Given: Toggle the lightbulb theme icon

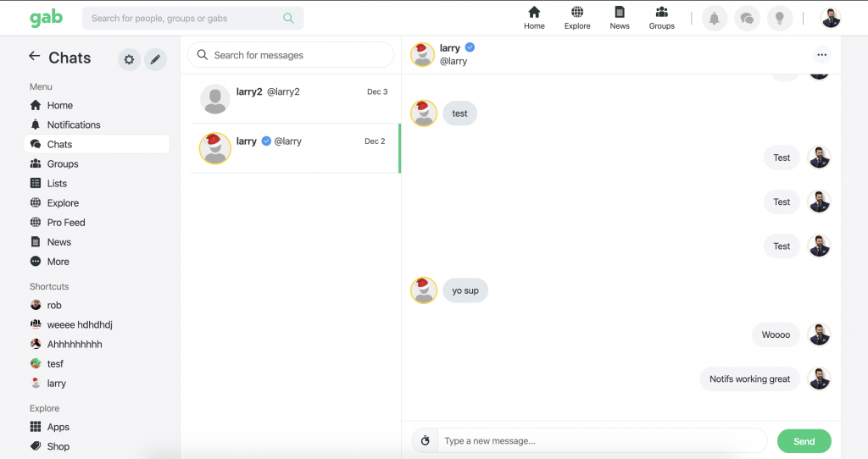Looking at the screenshot, I should tap(779, 18).
